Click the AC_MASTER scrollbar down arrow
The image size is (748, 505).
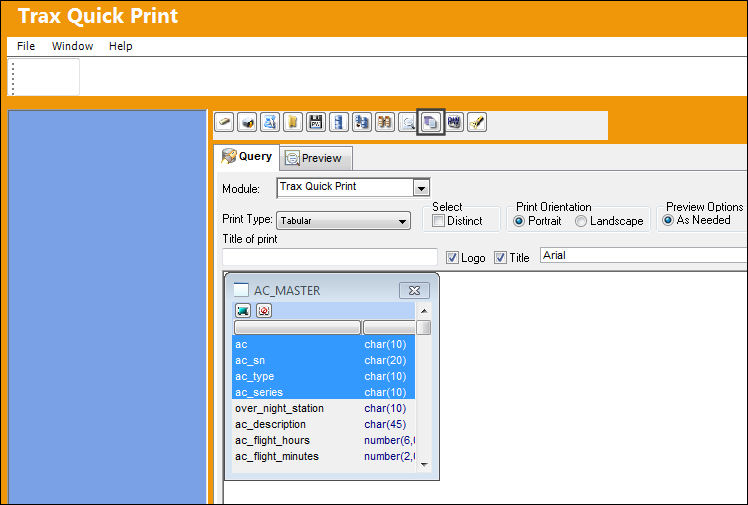pyautogui.click(x=424, y=464)
